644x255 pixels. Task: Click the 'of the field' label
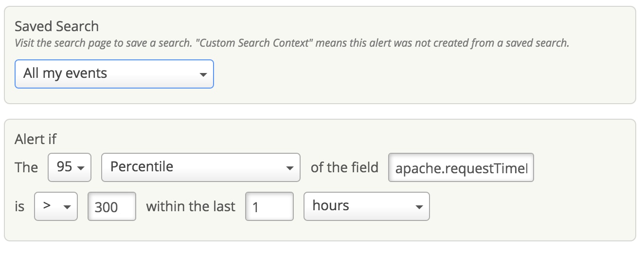[344, 167]
